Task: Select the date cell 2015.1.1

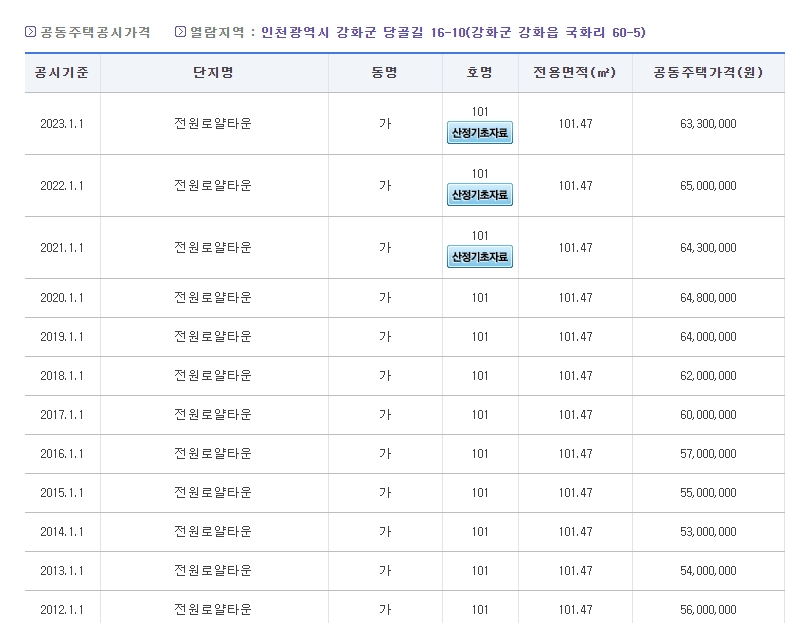Action: tap(62, 493)
